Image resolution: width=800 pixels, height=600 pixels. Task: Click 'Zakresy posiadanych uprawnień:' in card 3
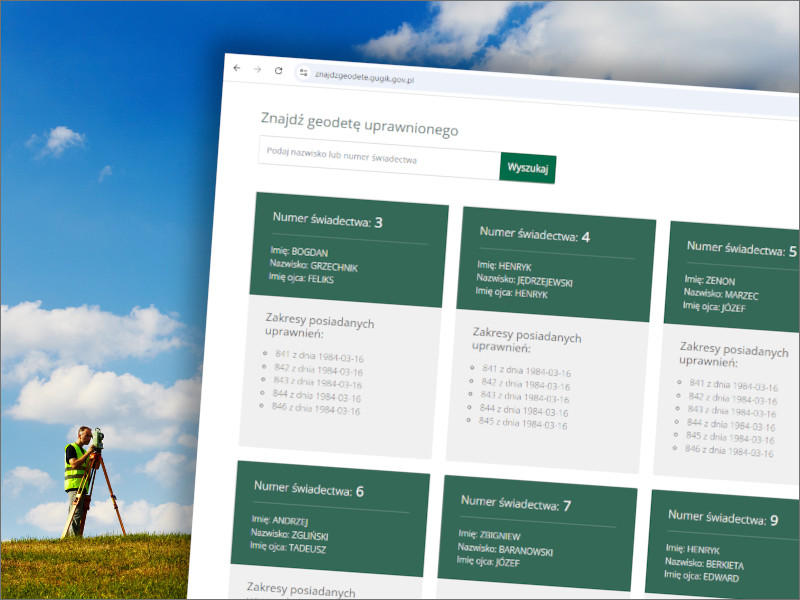pyautogui.click(x=319, y=326)
